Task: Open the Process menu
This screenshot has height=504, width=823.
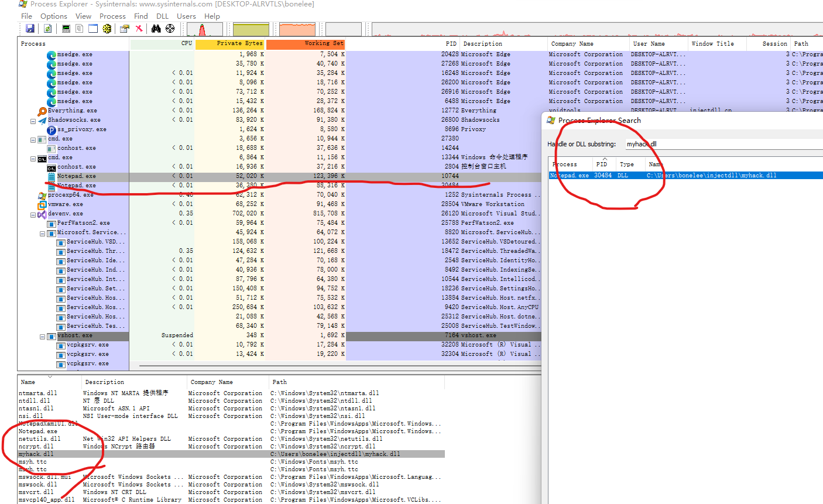Action: [112, 16]
